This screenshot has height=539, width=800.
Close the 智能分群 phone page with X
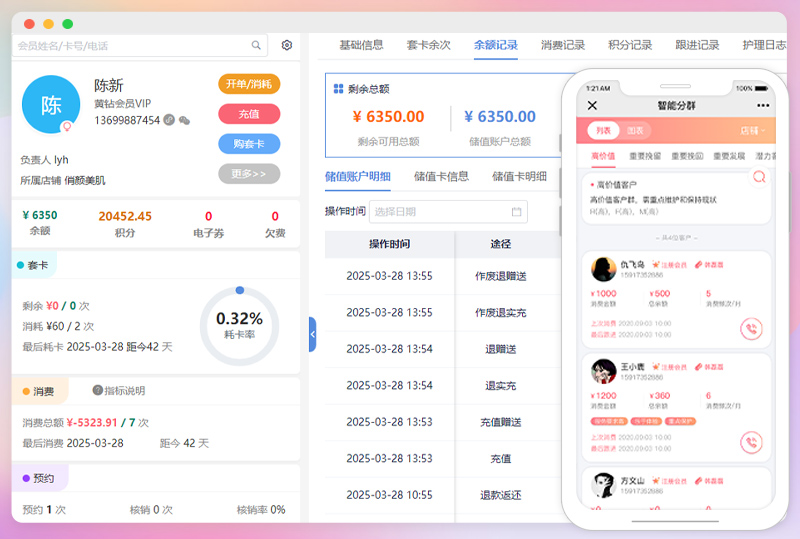pos(592,105)
